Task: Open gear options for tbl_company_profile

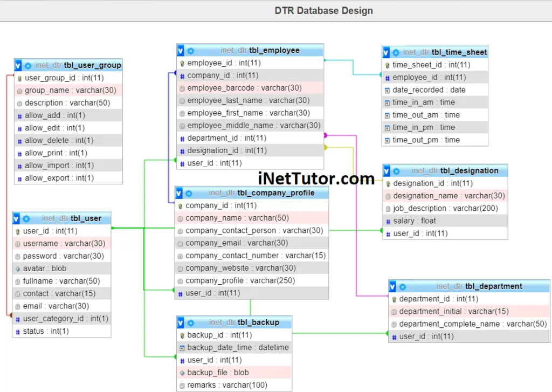Action: pyautogui.click(x=189, y=194)
